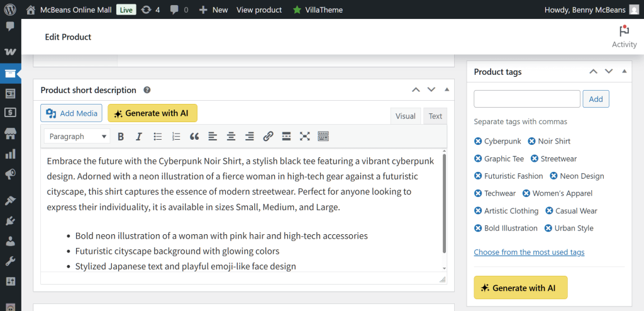Insert a numbered list
This screenshot has height=311, width=644.
coord(176,137)
